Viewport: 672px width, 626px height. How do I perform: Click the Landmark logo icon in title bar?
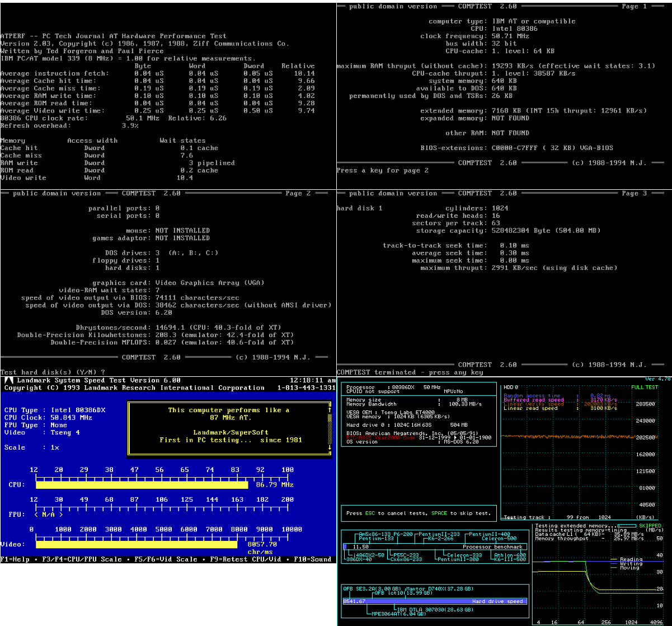8,381
